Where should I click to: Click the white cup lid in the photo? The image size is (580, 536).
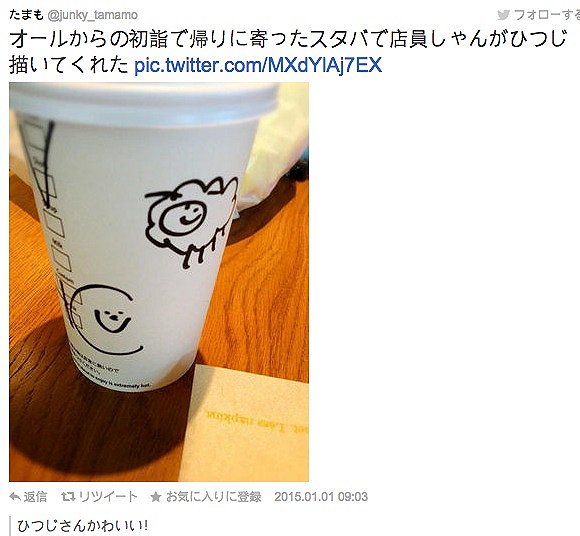144,102
